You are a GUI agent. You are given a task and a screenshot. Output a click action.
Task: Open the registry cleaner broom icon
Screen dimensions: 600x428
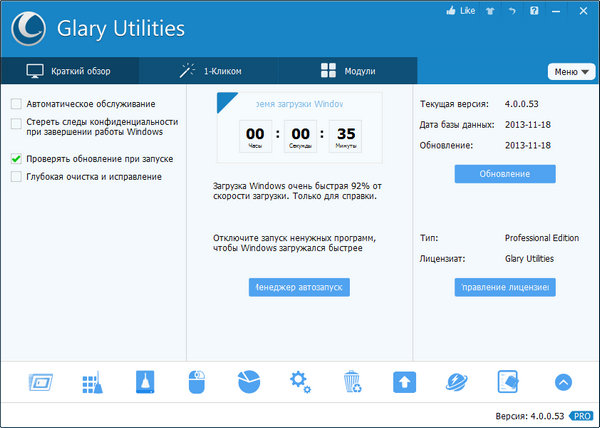[91, 381]
